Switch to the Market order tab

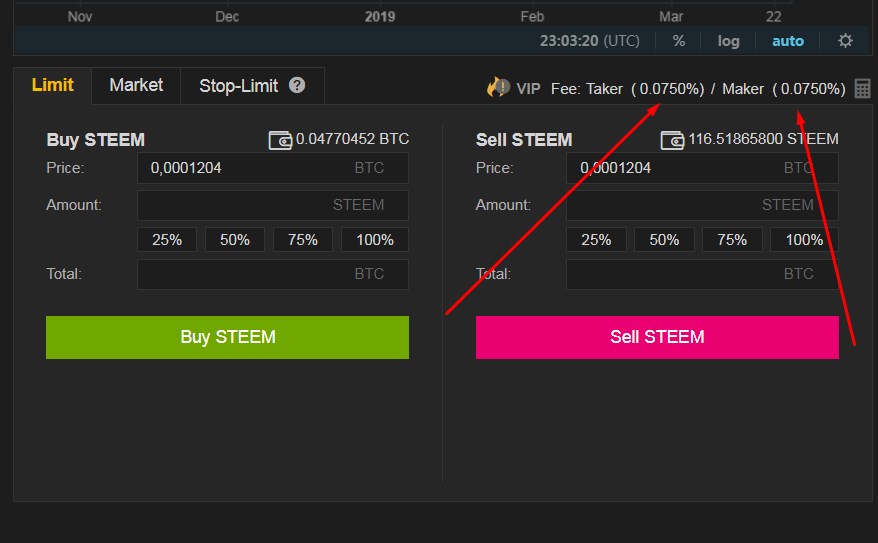click(136, 85)
